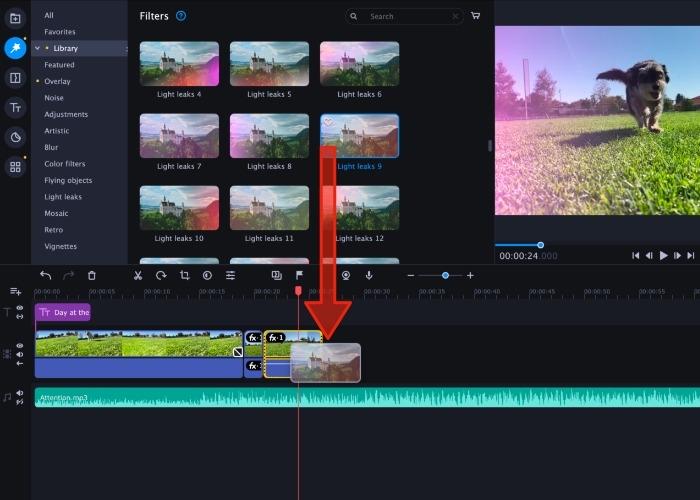Viewport: 700px width, 500px height.
Task: Add a marker using the flag icon
Action: point(299,275)
